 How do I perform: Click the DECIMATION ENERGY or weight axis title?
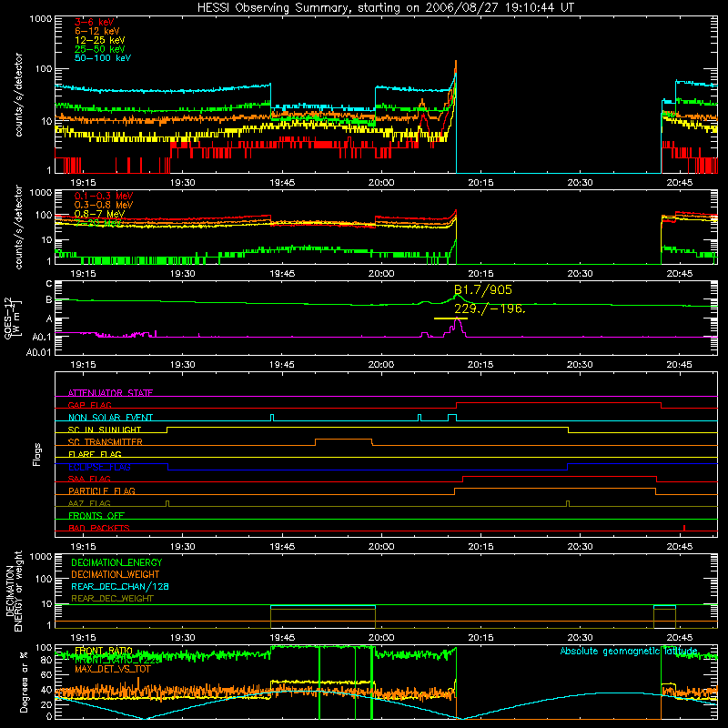(x=14, y=591)
